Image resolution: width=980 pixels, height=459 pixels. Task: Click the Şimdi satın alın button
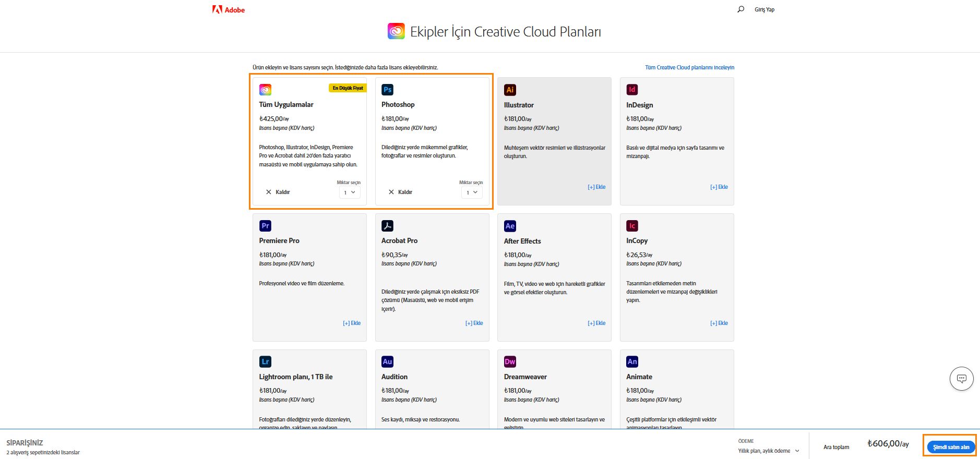coord(951,447)
